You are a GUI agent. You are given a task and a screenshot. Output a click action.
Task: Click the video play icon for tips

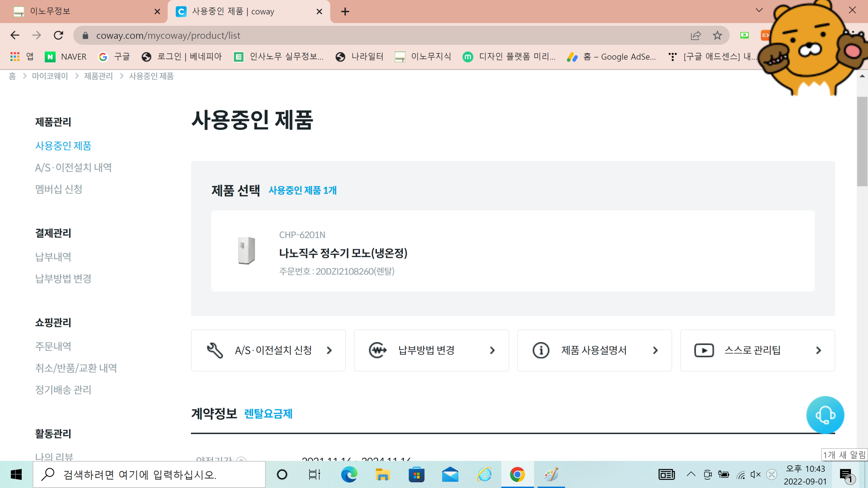point(704,350)
